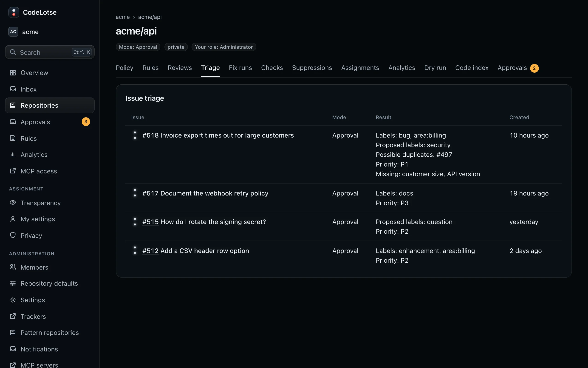Click the Settings gear icon

[13, 300]
